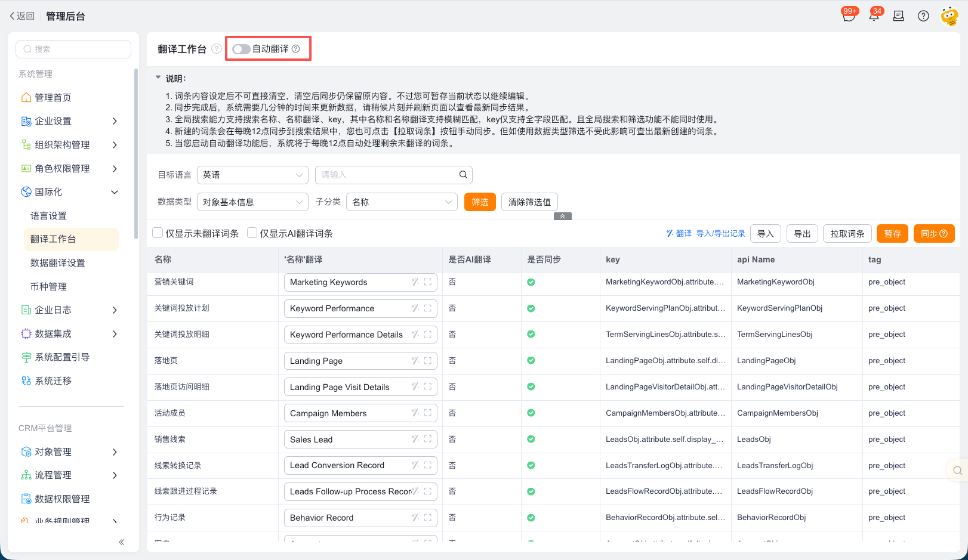The width and height of the screenshot is (968, 560).
Task: Open 数据翻译设置 submenu item
Action: click(58, 263)
